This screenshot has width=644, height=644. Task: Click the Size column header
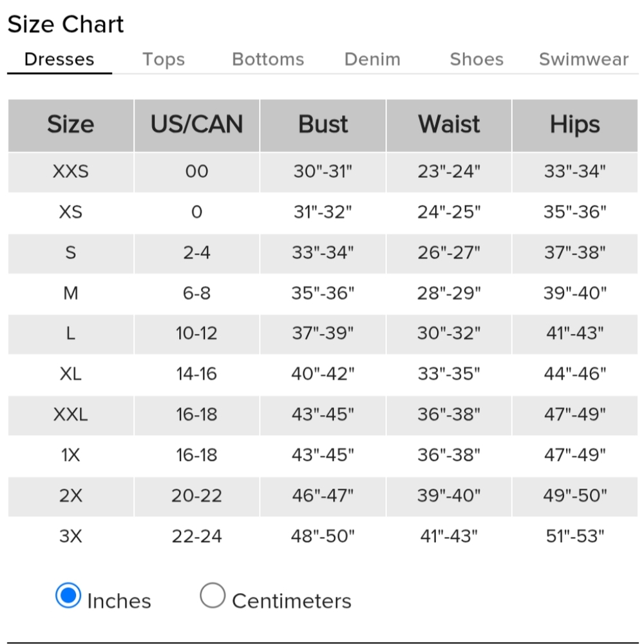[x=71, y=126]
